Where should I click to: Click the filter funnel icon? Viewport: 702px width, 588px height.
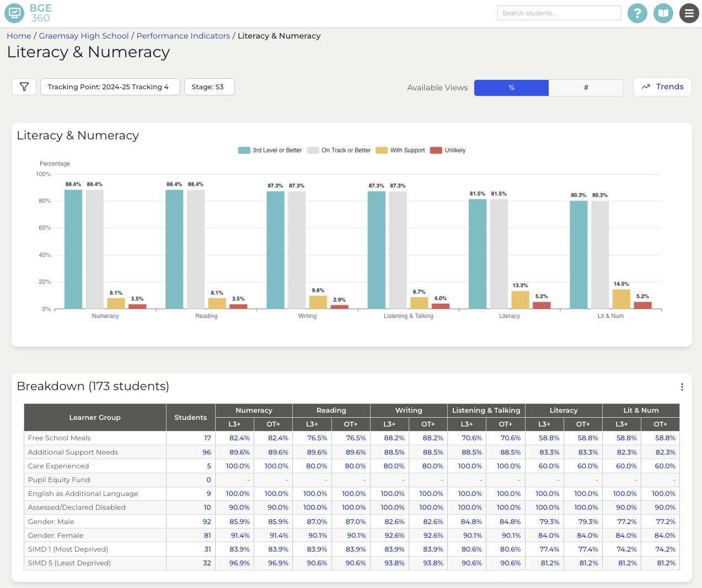click(24, 87)
